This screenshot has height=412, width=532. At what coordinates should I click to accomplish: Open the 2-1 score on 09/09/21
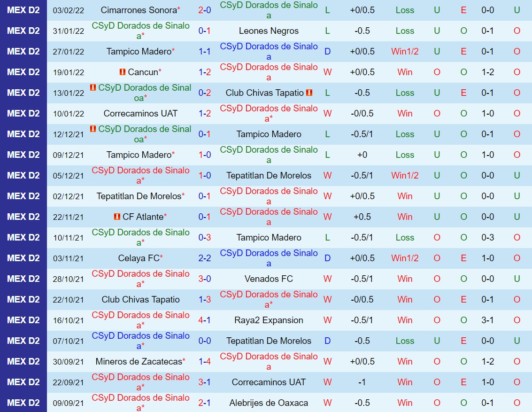tap(205, 403)
